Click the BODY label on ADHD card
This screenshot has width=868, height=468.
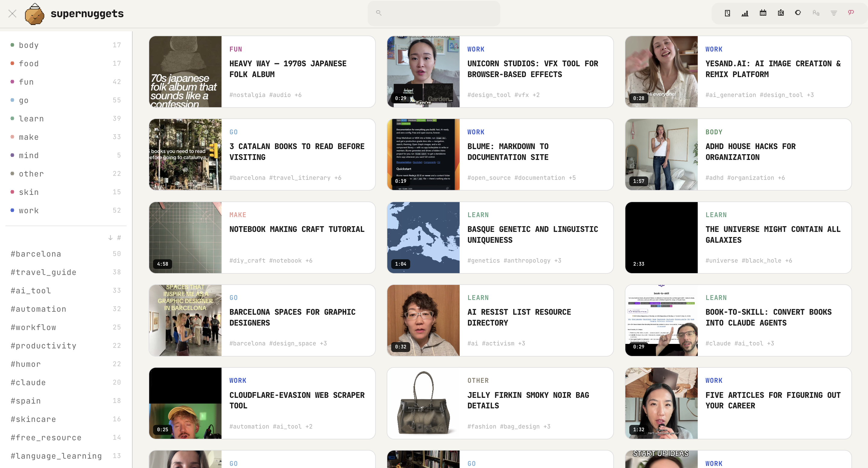(x=714, y=132)
